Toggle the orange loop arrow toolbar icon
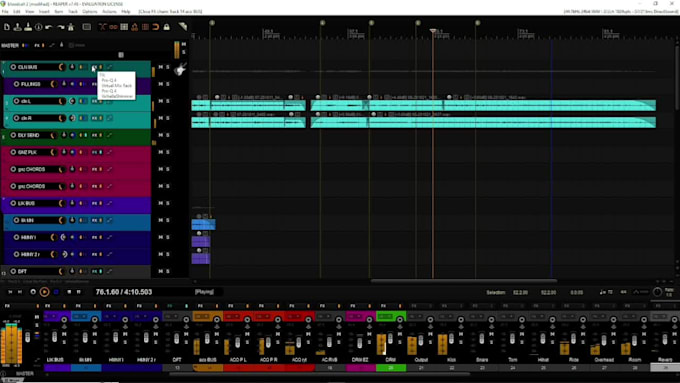This screenshot has width=680, height=383. (156, 27)
